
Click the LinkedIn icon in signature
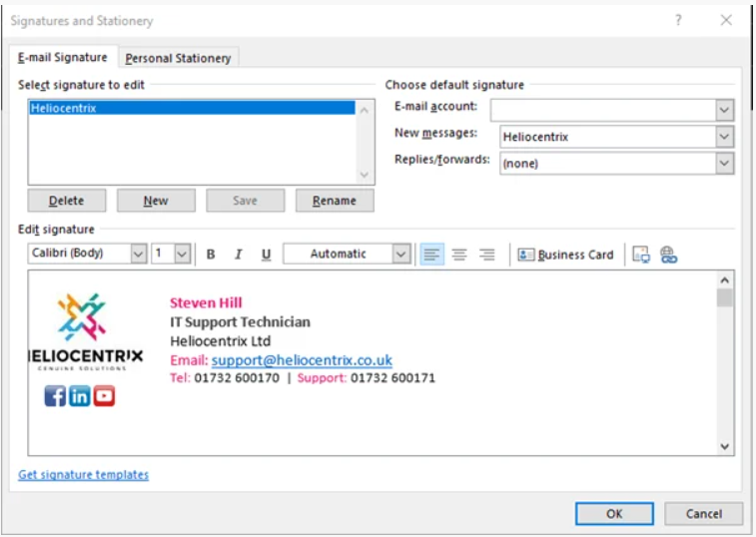coord(80,396)
